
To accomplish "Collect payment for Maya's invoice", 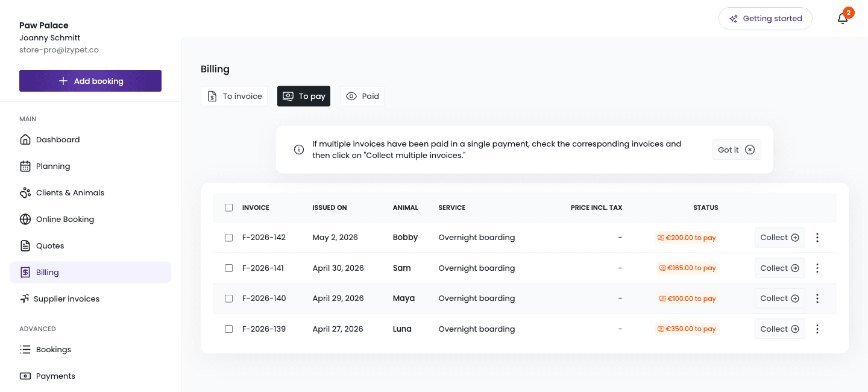I will 780,299.
